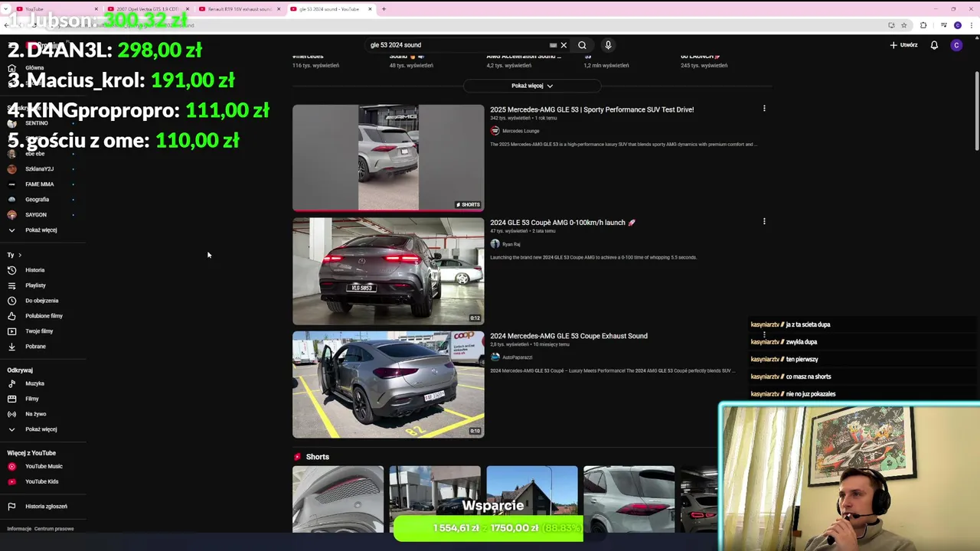Expand topics with Pokaż więcej

(x=531, y=86)
